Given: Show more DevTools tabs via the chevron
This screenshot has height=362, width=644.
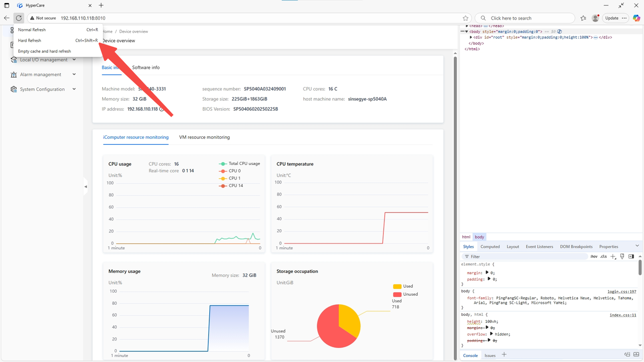Looking at the screenshot, I should [637, 246].
